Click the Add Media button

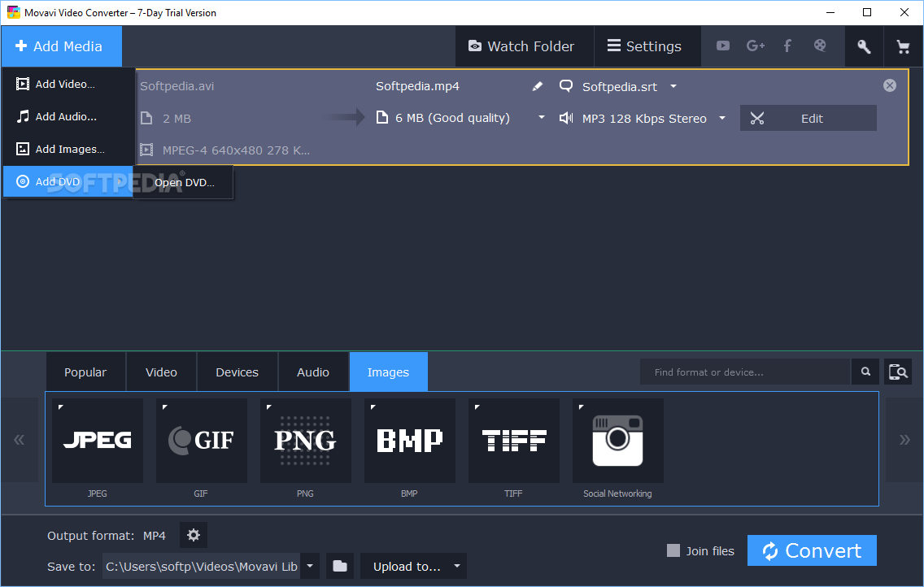(61, 46)
